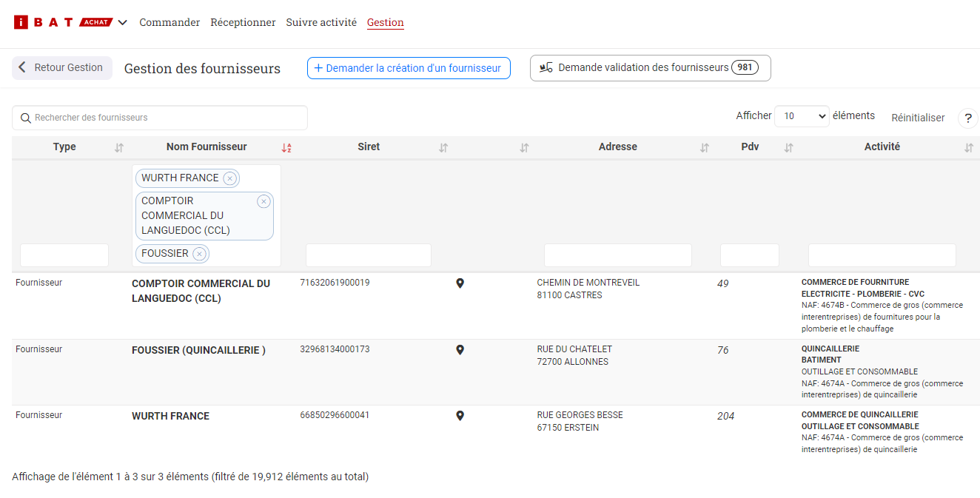Remove the WURTH FRANCE filter tag
Image resolution: width=980 pixels, height=498 pixels.
229,178
